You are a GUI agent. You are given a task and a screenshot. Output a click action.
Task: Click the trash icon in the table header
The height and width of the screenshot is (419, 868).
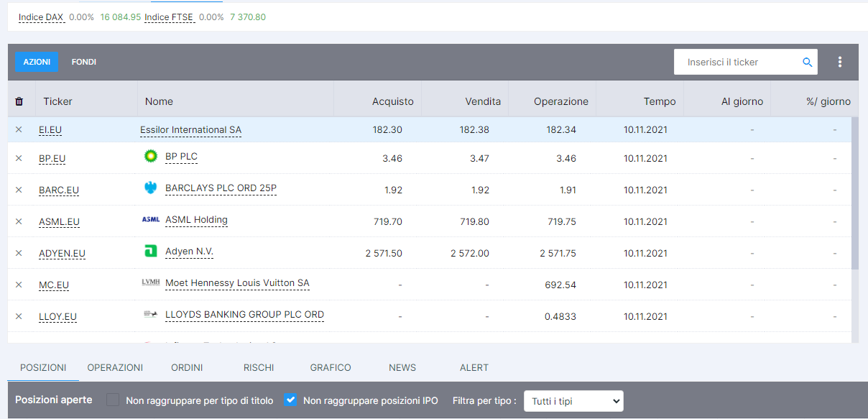(x=19, y=101)
